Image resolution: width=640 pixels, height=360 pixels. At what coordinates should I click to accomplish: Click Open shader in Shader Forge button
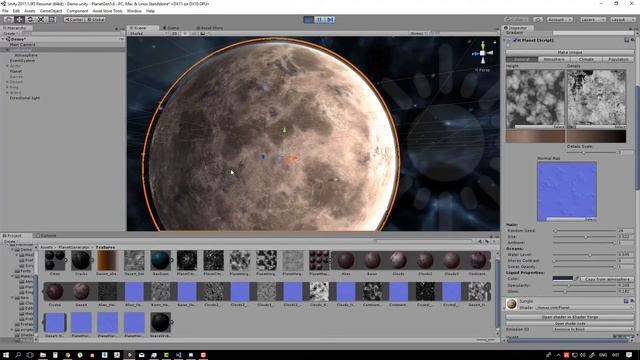point(570,317)
